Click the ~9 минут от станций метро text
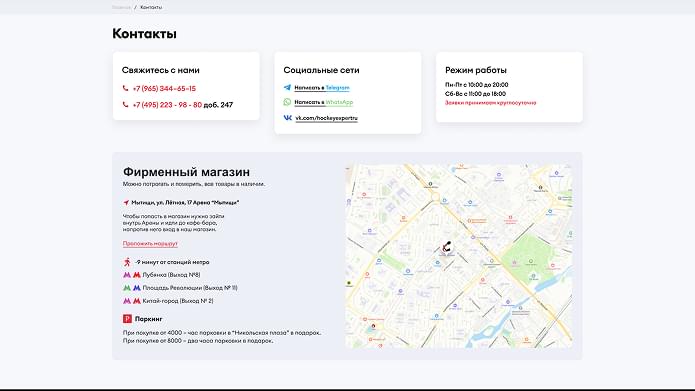Image resolution: width=695 pixels, height=391 pixels. click(172, 262)
